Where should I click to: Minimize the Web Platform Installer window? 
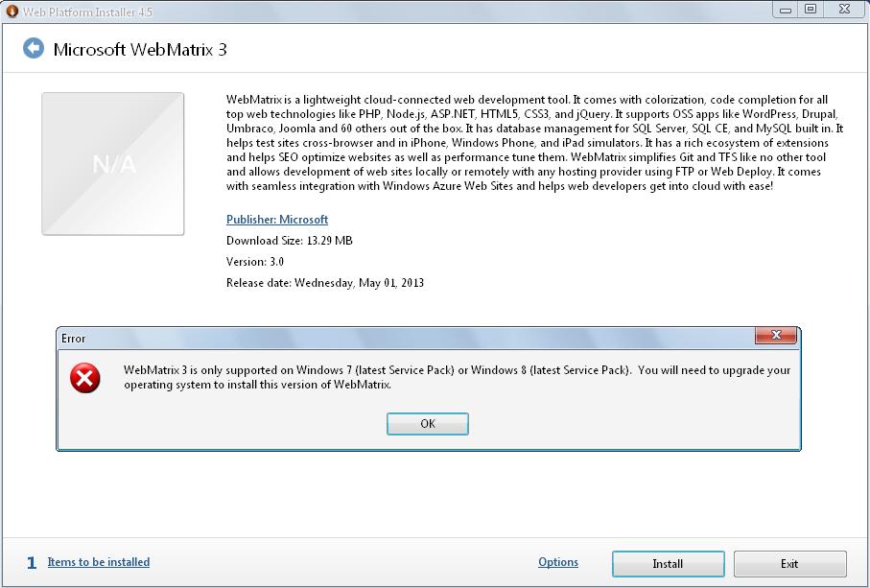(x=785, y=10)
